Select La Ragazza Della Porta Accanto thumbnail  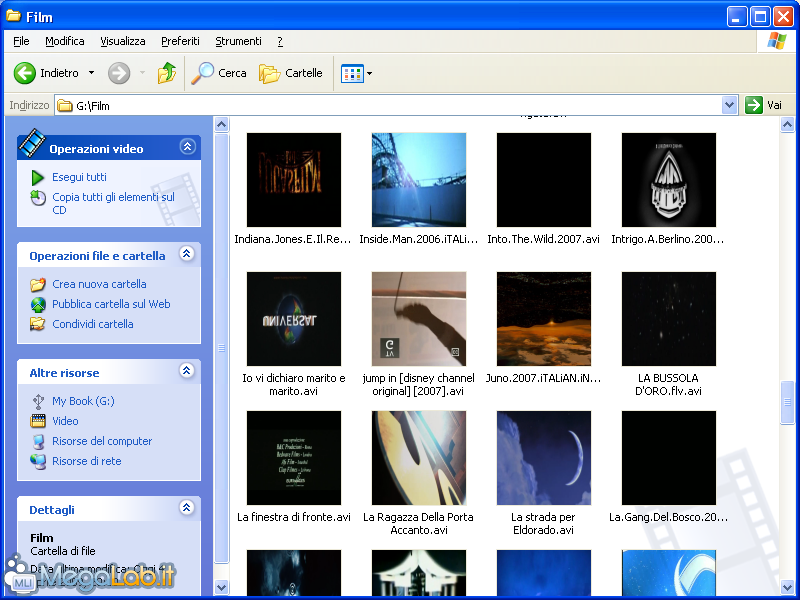(419, 458)
